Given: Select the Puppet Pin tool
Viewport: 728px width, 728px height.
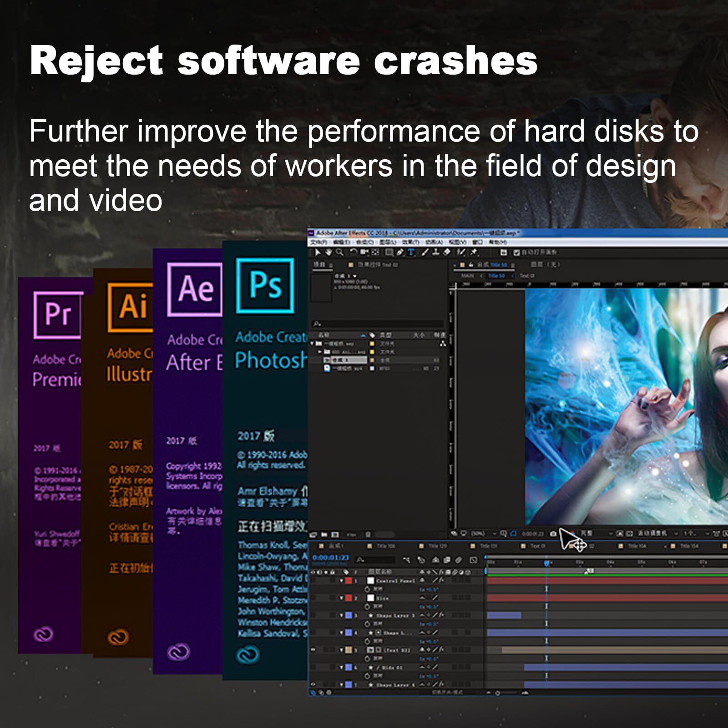Looking at the screenshot, I should tap(474, 252).
